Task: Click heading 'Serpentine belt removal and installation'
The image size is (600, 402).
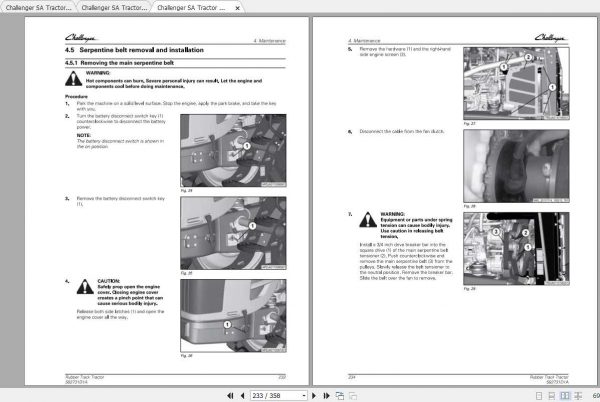Action: click(x=142, y=50)
